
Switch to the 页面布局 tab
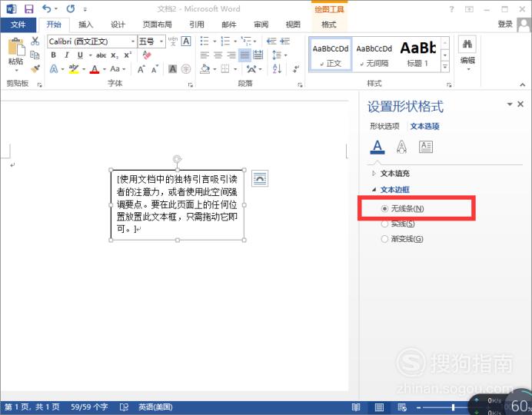157,25
